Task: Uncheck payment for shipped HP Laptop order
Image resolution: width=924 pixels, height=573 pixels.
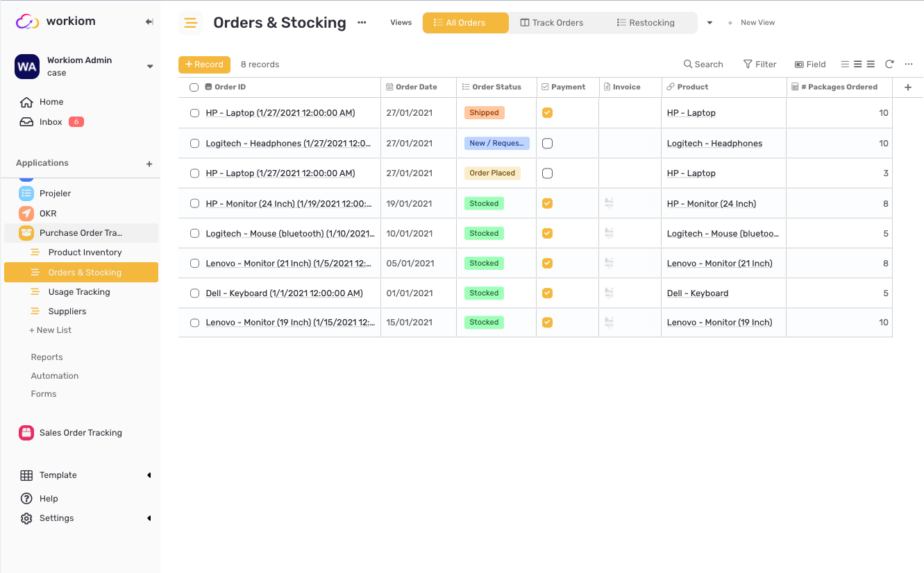Action: pyautogui.click(x=547, y=112)
